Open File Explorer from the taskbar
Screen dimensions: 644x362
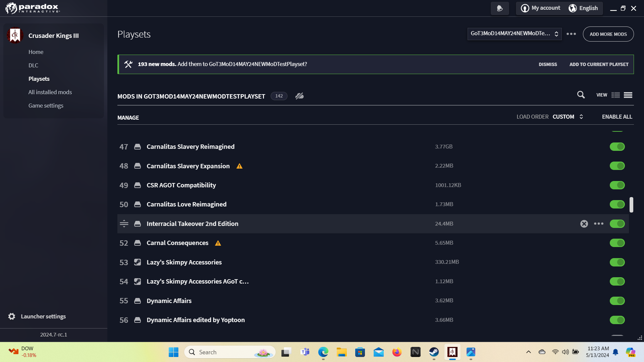[x=342, y=352]
